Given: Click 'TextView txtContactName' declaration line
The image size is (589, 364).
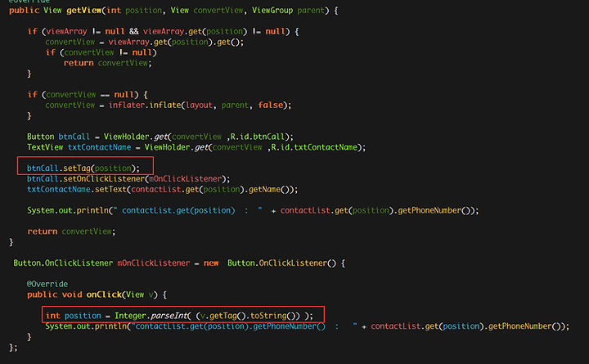Looking at the screenshot, I should (196, 147).
